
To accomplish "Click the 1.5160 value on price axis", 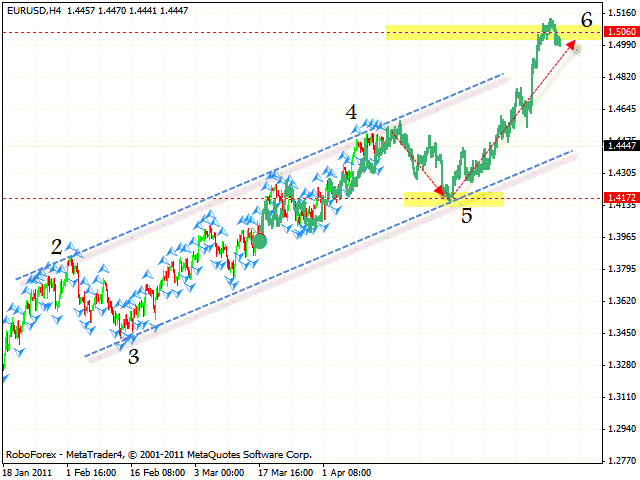I will coord(621,13).
